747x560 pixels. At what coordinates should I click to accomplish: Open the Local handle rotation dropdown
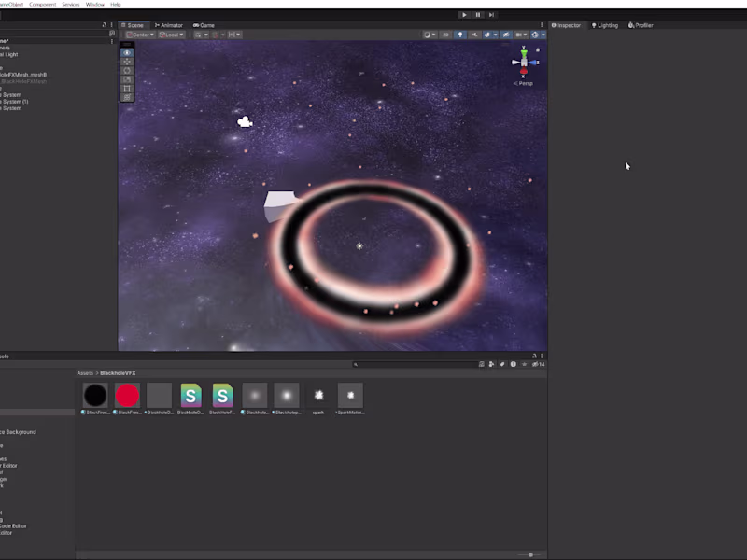coord(171,35)
